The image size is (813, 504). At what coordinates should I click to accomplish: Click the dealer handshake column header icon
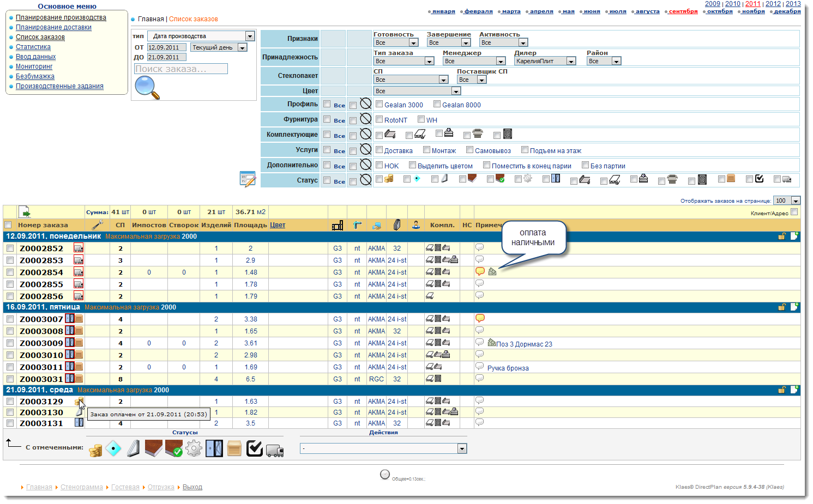[376, 225]
